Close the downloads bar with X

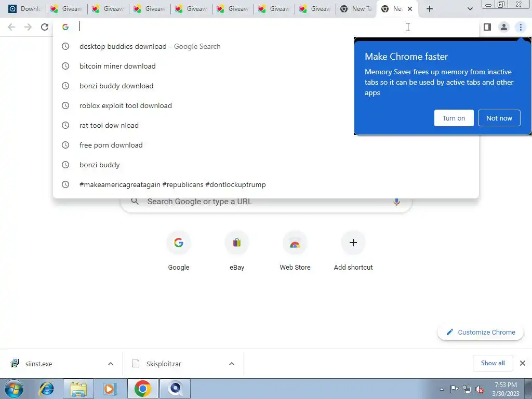(x=523, y=363)
